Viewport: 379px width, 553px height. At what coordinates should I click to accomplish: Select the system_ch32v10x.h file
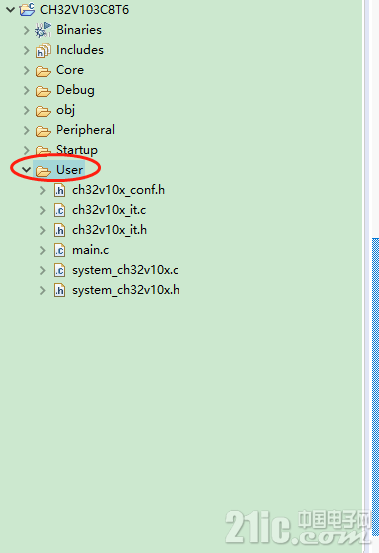click(126, 290)
